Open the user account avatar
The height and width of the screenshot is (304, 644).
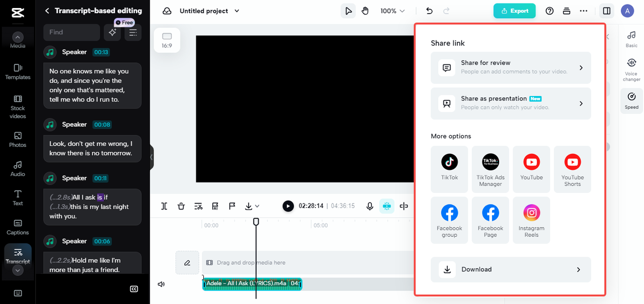tap(627, 11)
